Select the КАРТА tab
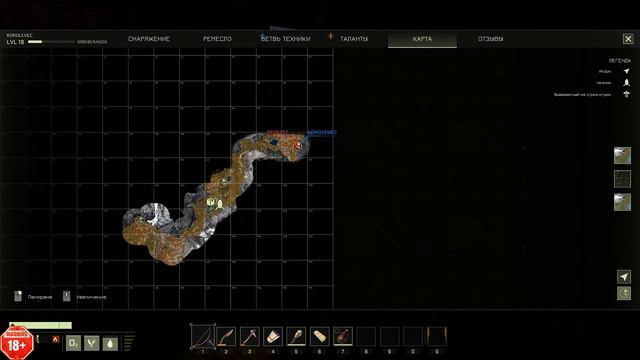The width and height of the screenshot is (640, 360). (422, 39)
